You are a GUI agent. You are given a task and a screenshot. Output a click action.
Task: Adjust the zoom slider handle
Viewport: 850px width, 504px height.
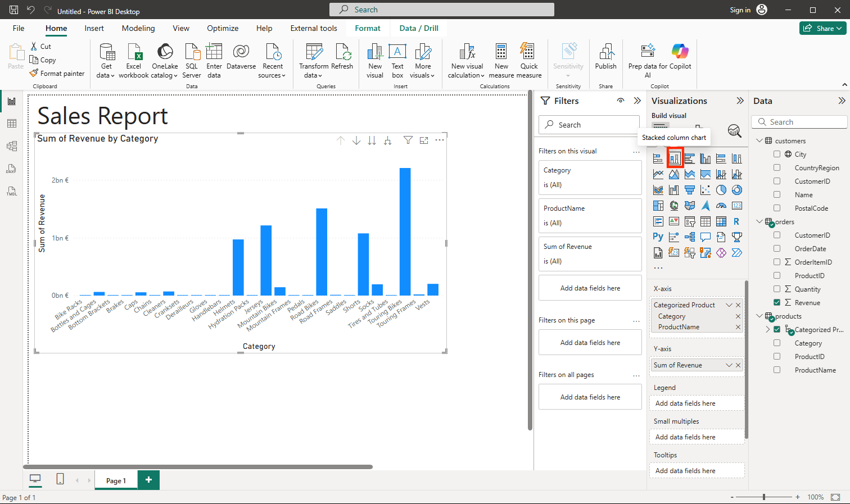point(764,497)
